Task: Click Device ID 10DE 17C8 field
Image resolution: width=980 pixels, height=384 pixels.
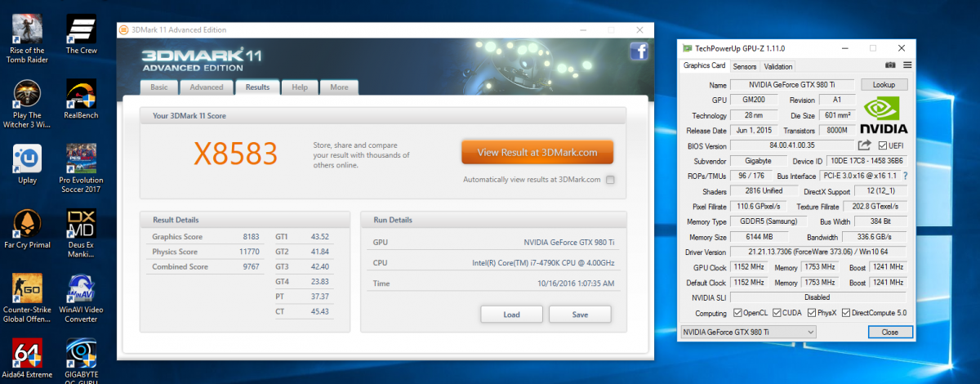Action: [867, 161]
